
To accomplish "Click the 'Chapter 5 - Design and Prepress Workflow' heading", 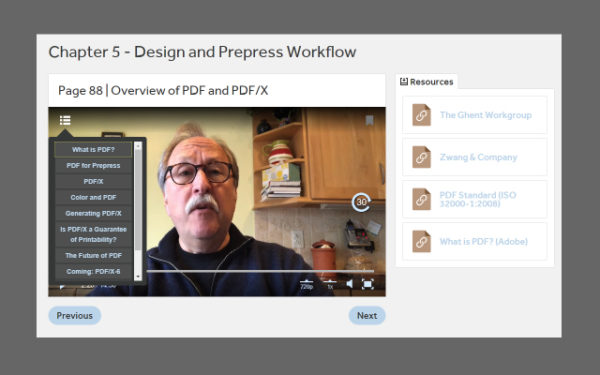I will pyautogui.click(x=202, y=52).
